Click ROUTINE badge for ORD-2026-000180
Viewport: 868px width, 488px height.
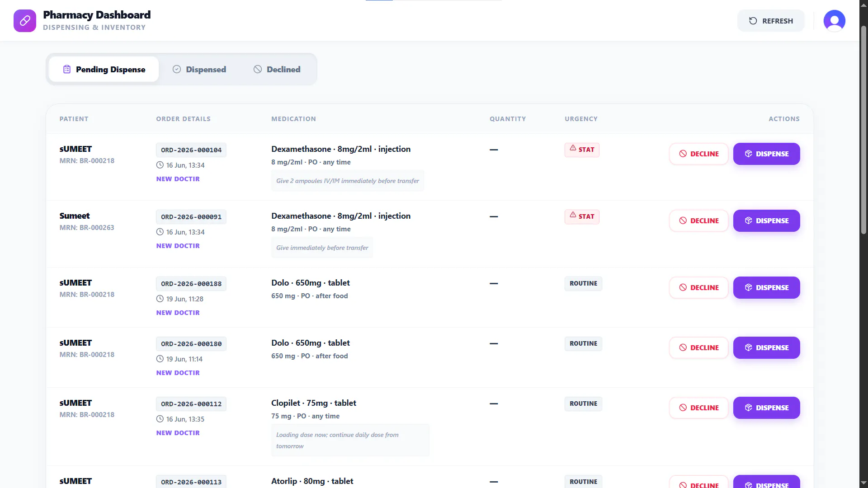click(x=583, y=343)
